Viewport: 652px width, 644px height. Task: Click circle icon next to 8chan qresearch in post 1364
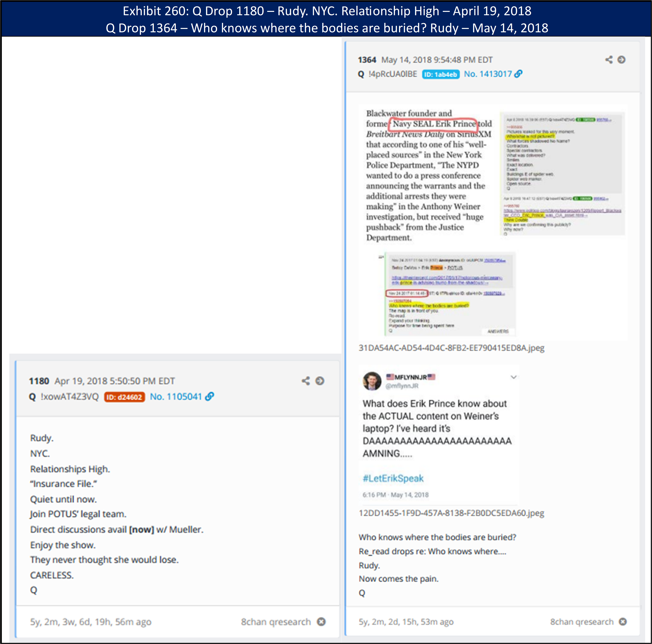tap(623, 621)
